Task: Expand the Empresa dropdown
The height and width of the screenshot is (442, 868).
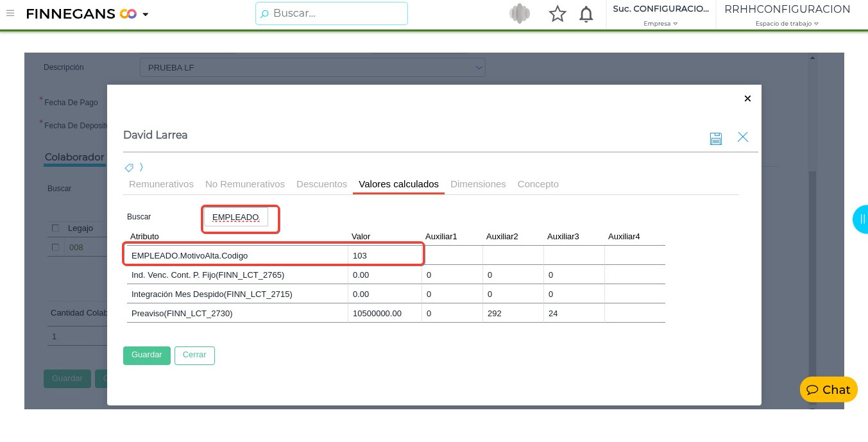Action: pos(661,24)
